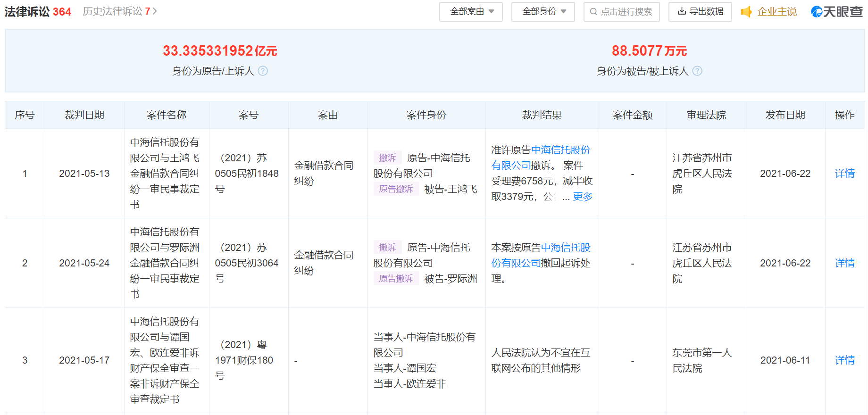Click help icon beside 身份为被告/被上诉人
The image size is (868, 415).
pyautogui.click(x=697, y=71)
